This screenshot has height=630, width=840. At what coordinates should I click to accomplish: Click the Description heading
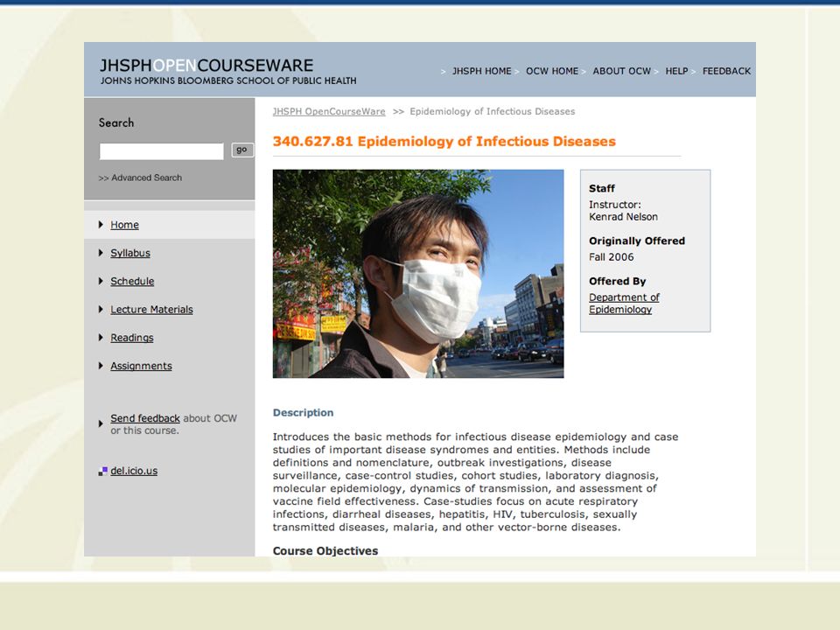tap(304, 412)
